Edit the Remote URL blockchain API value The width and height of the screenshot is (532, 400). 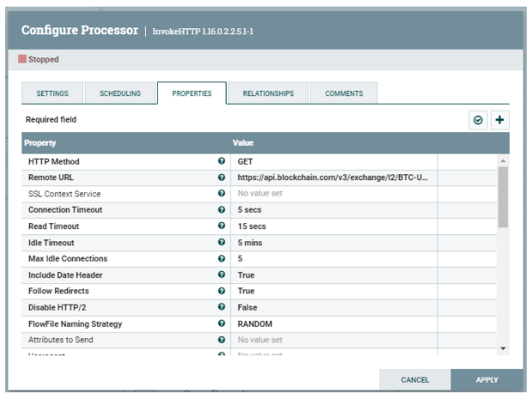coord(334,178)
